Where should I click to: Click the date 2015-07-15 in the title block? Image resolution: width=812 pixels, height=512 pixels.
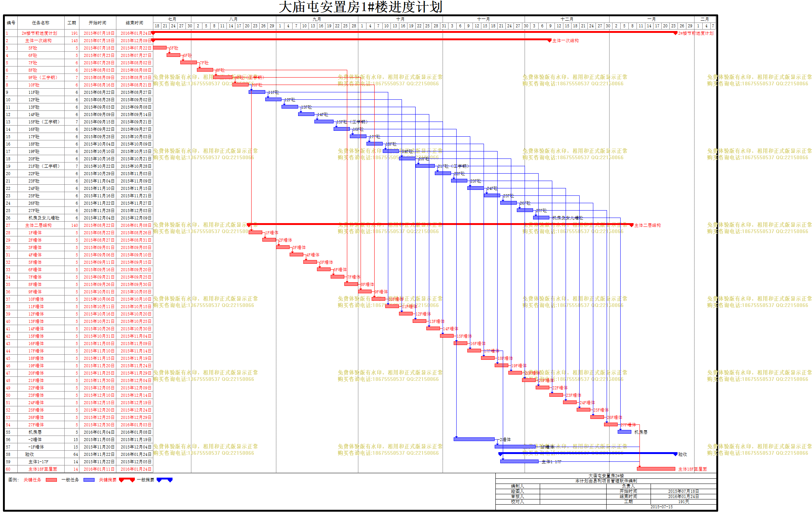[x=662, y=507]
